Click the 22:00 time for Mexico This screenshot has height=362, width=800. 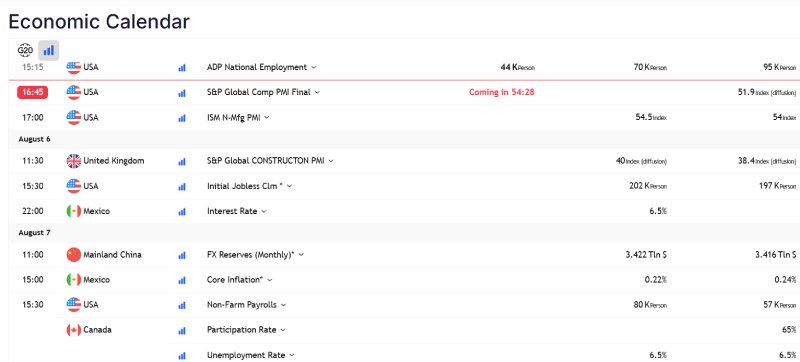33,211
